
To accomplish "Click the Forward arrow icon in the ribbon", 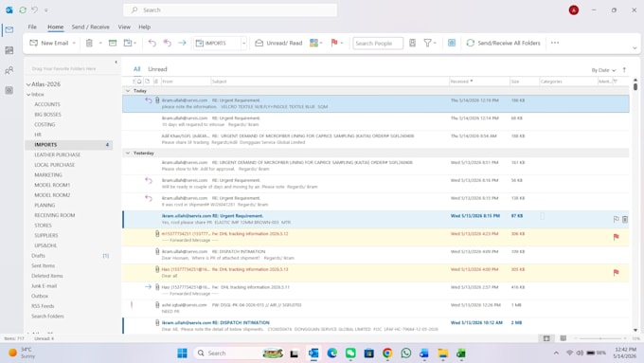I will [182, 43].
